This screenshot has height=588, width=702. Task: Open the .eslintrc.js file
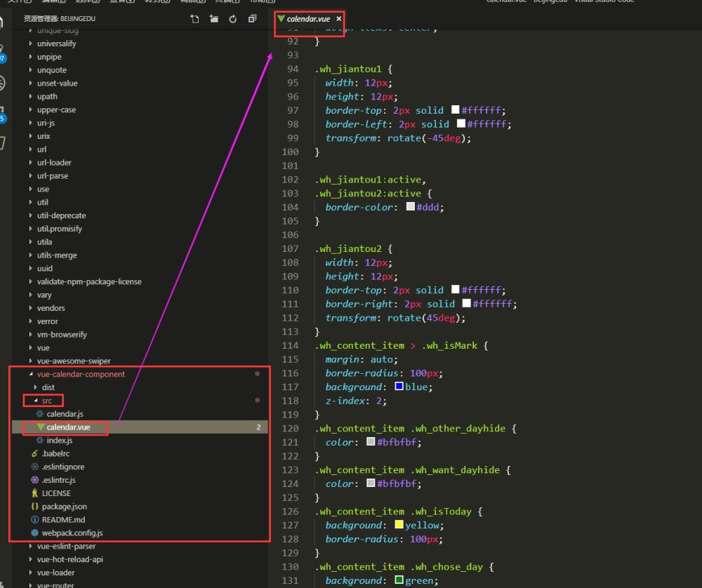tap(59, 480)
